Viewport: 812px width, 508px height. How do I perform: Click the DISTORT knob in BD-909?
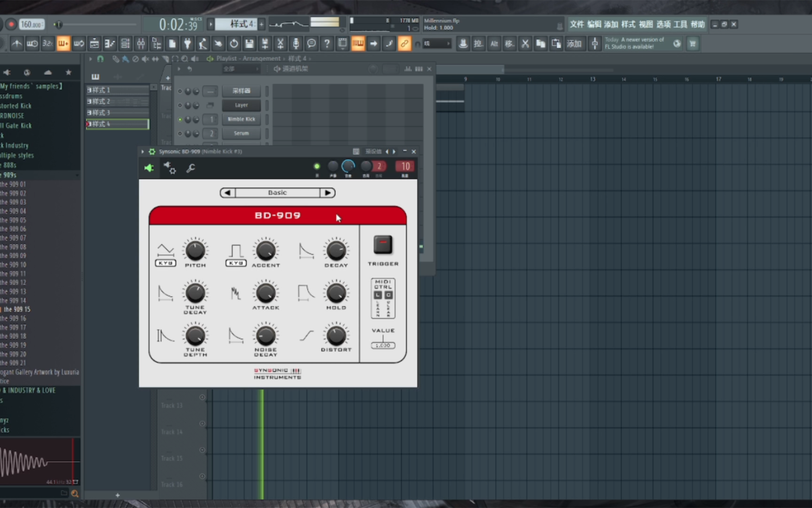coord(336,335)
